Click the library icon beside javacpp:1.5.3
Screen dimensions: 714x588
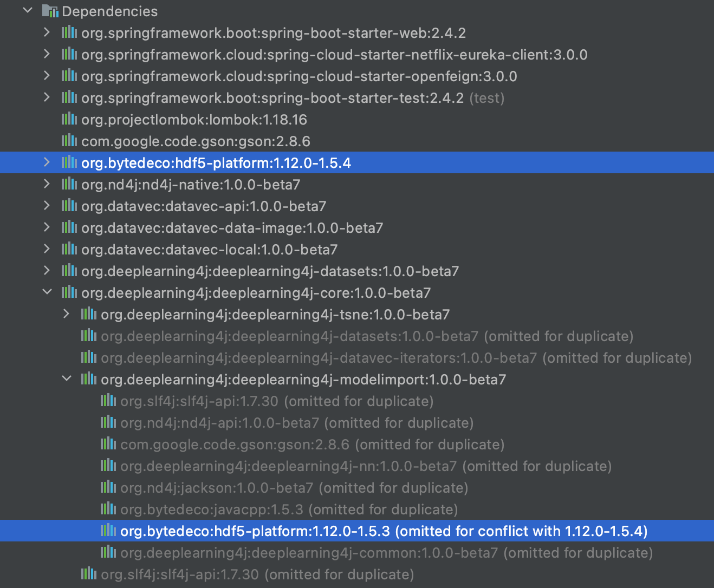[x=108, y=509]
